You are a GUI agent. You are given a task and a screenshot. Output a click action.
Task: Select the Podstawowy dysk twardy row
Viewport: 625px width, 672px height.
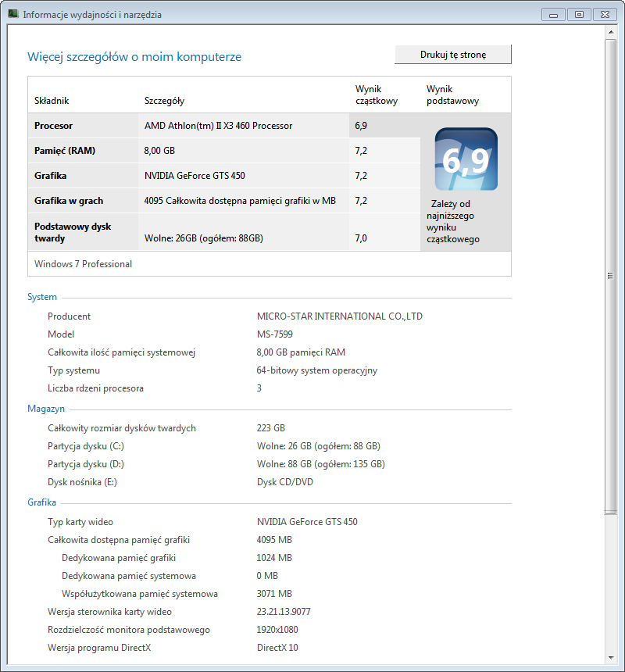click(x=187, y=232)
